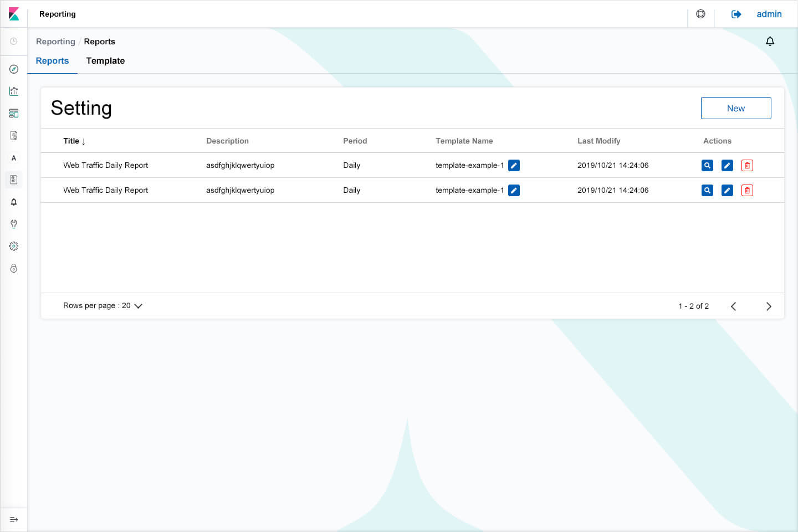798x532 pixels.
Task: View second Web Traffic Daily Report (magnifier)
Action: pos(707,190)
